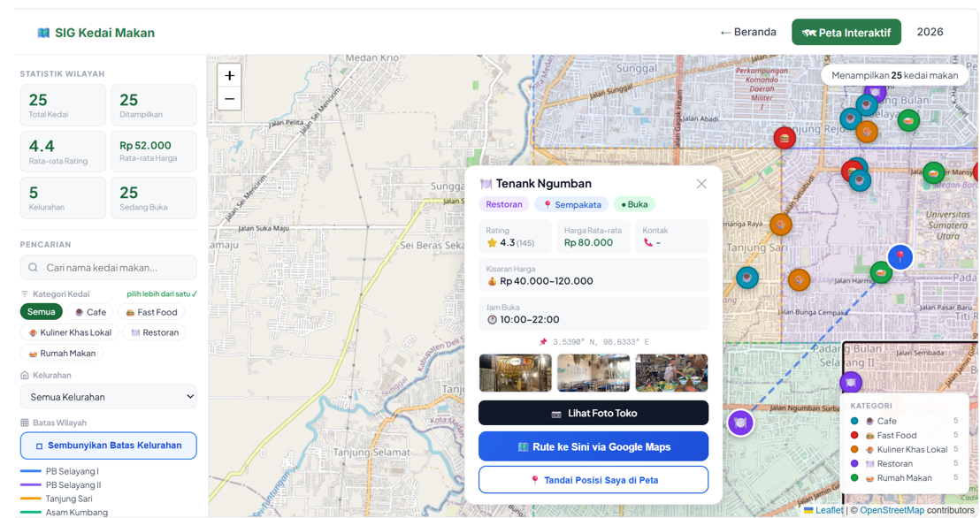Toggle the Fast Food category chip
The width and height of the screenshot is (980, 518).
pos(150,312)
